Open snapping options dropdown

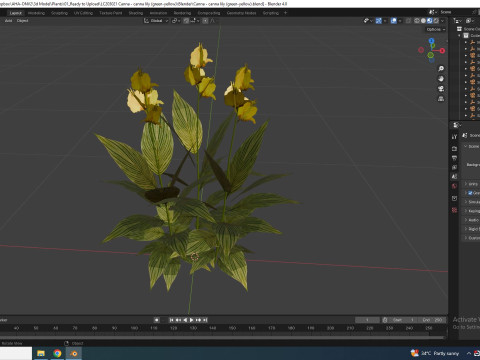[195, 21]
